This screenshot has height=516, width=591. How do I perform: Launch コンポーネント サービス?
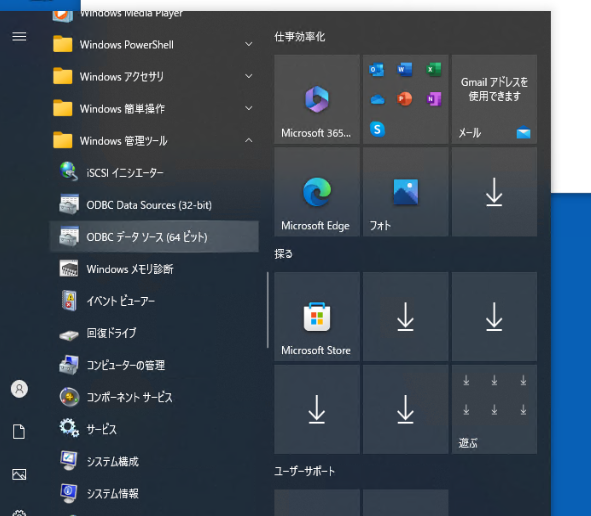click(x=154, y=397)
